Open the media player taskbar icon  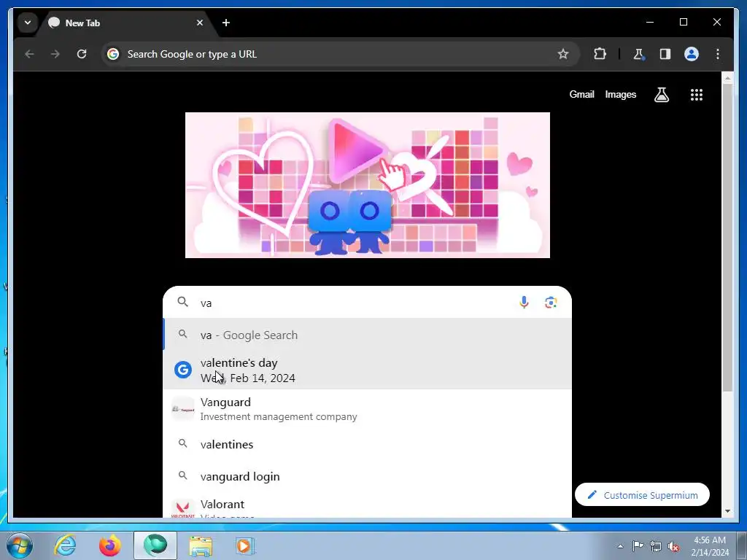245,546
